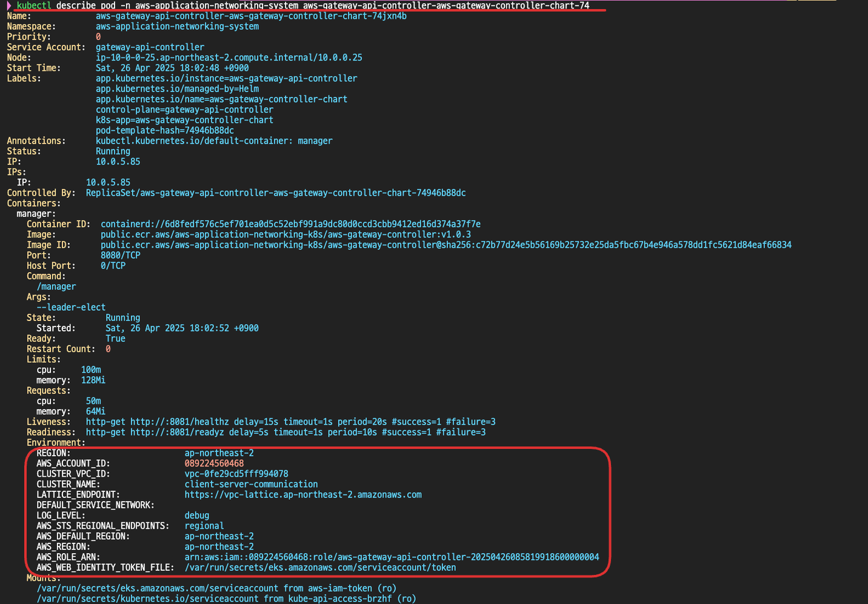This screenshot has width=868, height=604.
Task: Click the pod name value ending in 74jxn4b
Action: click(251, 16)
